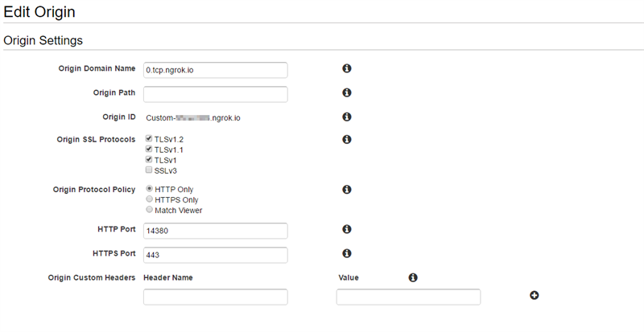Select HTTP Only protocol policy
The image size is (644, 332).
149,190
